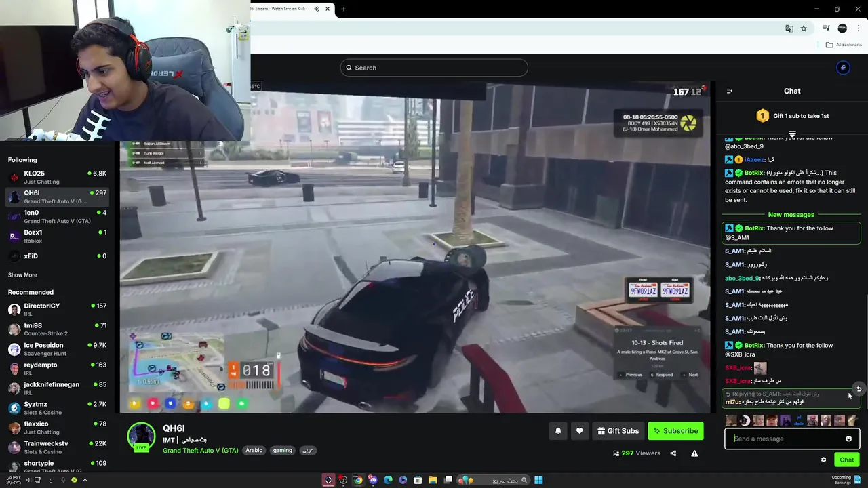Click the chat reply arrow icon
Viewport: 868px width, 488px height.
point(859,389)
